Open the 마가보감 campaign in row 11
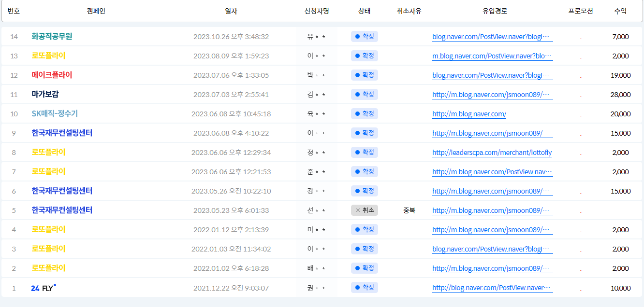This screenshot has width=644, height=307. click(45, 95)
